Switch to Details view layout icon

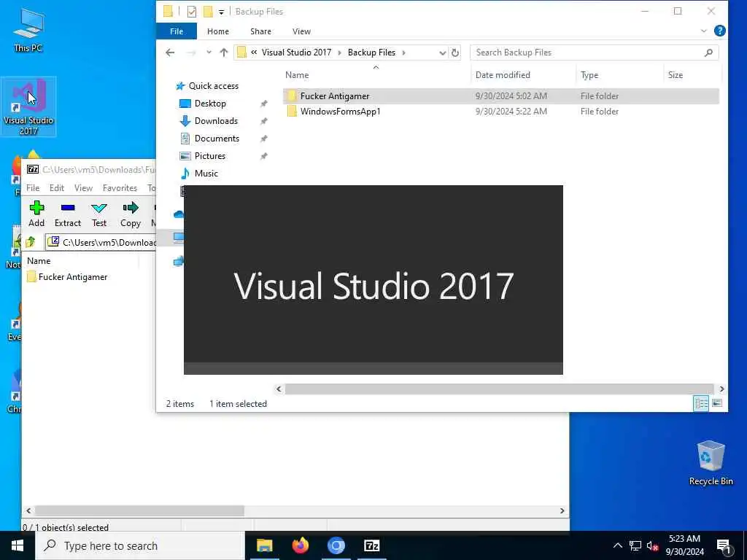(x=701, y=403)
